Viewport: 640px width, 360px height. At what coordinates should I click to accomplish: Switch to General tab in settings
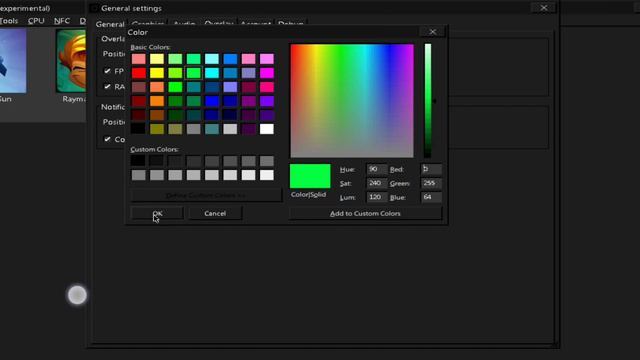(110, 24)
